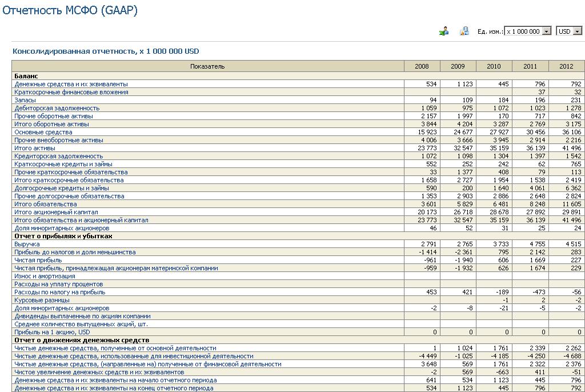Open the Денежные средства и их эквиваленты link
The image size is (585, 392).
[71, 84]
